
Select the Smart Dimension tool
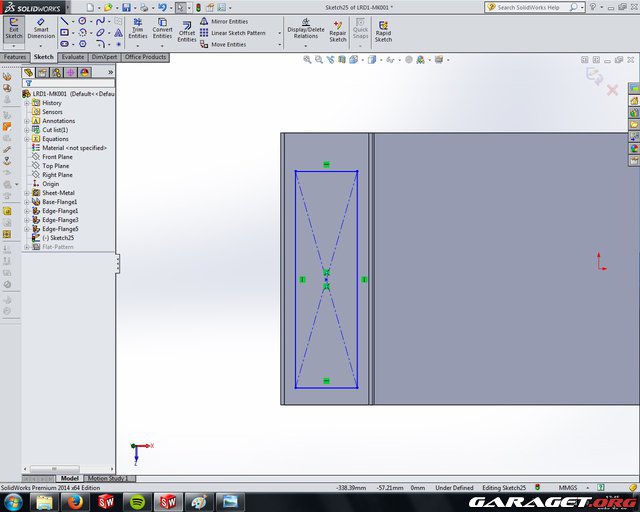[x=41, y=29]
